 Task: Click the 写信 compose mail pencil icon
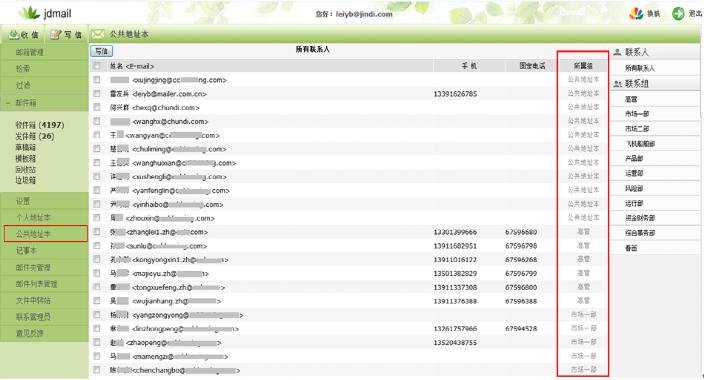click(x=56, y=35)
